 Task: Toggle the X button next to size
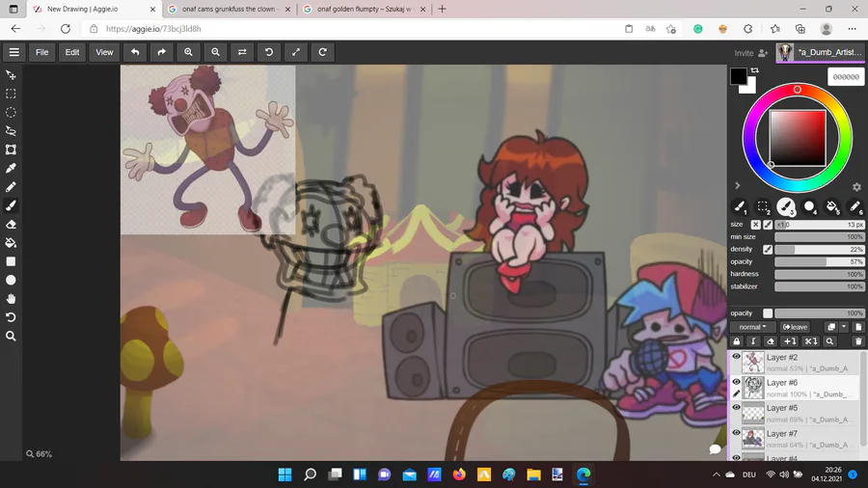[x=755, y=225]
